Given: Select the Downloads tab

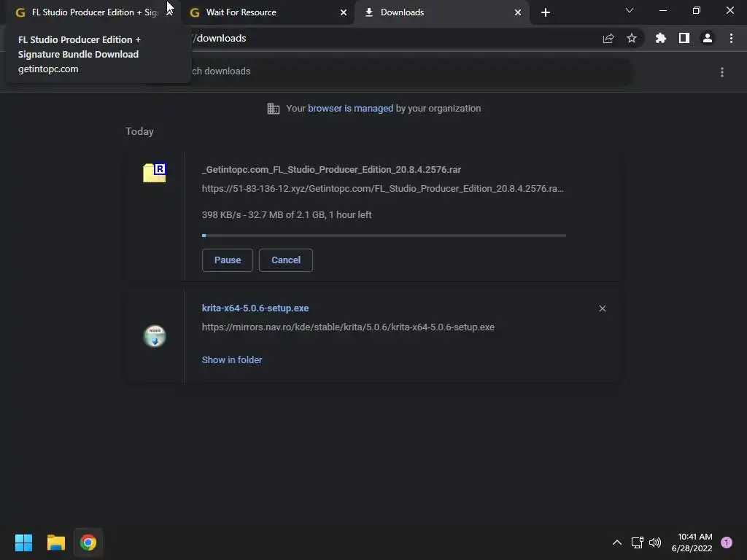Looking at the screenshot, I should 441,12.
